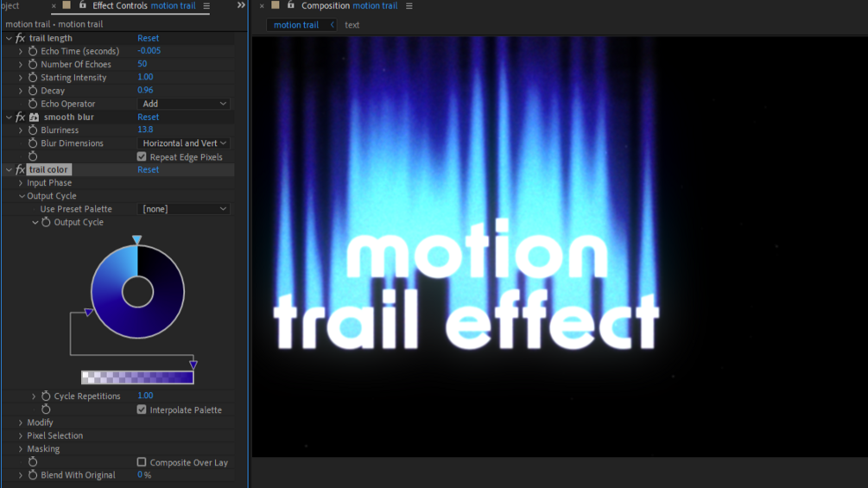Click the preset icon beside smooth blur

(x=34, y=117)
